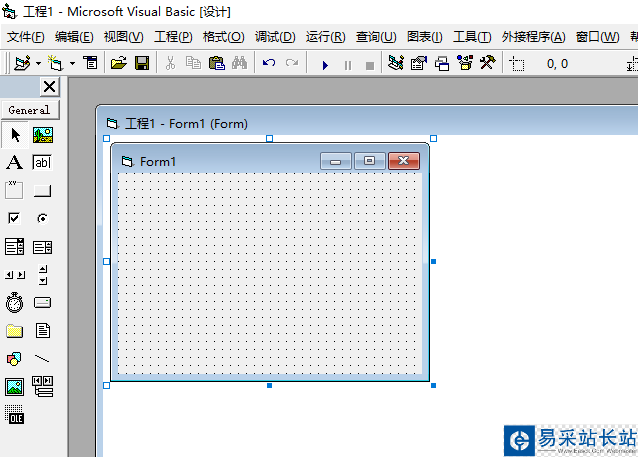Click the Break pause button
The height and width of the screenshot is (457, 638).
click(x=347, y=65)
